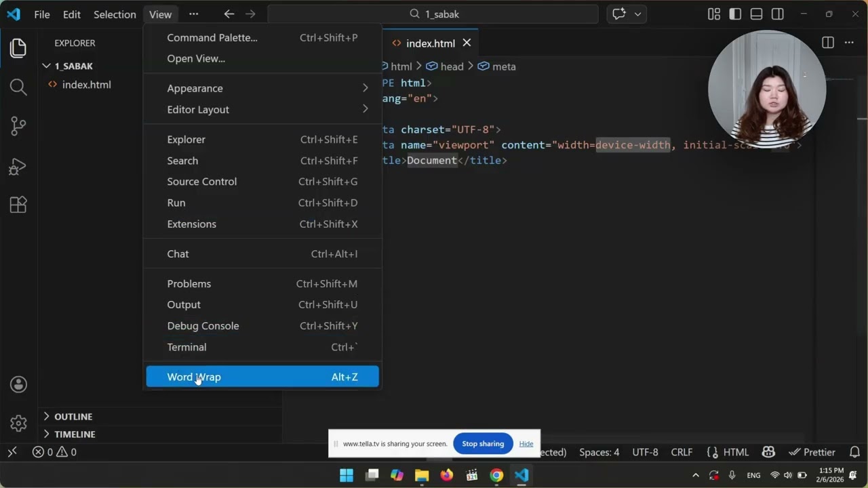Screen dimensions: 868x488
Task: Close the index.html editor tab
Action: [x=467, y=43]
